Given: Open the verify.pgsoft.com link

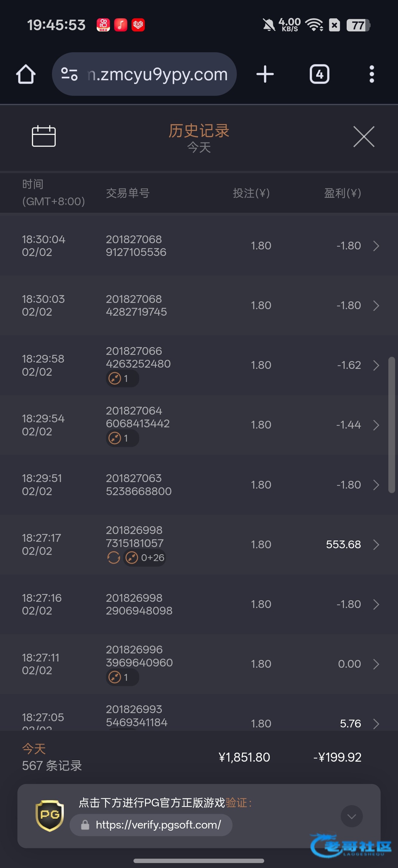Looking at the screenshot, I should coord(158,825).
